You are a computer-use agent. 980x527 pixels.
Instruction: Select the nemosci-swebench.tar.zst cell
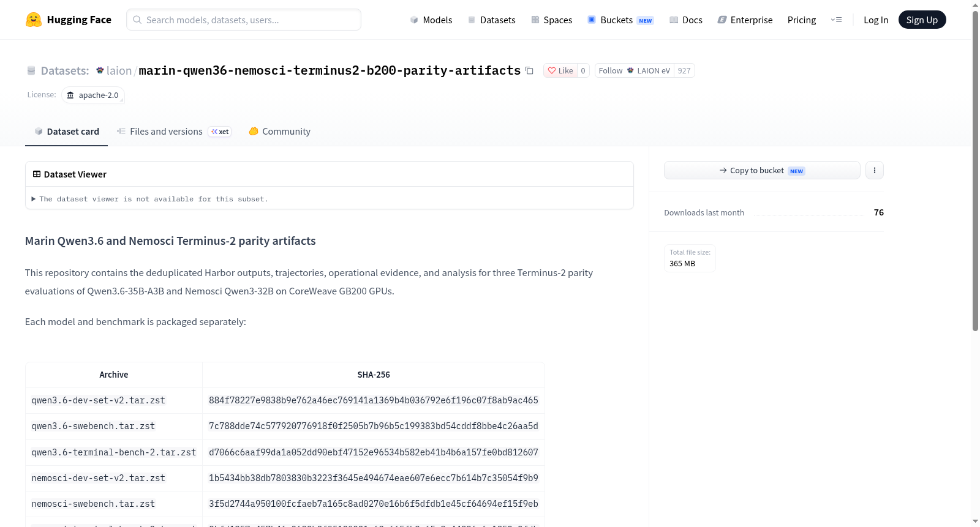coord(114,504)
